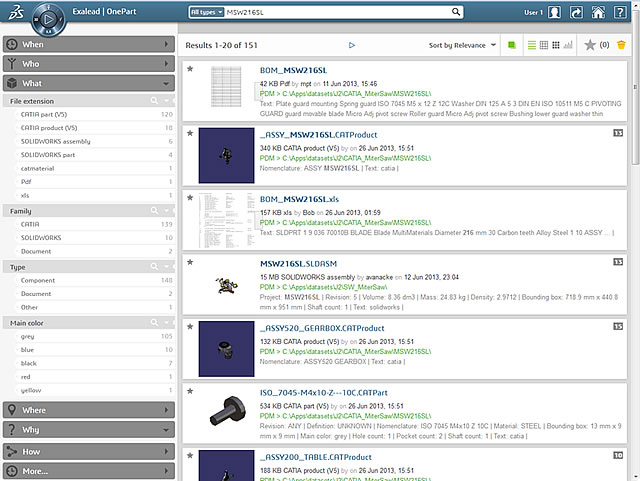Filter by CATIA part (V5) extension
This screenshot has height=481, width=640.
44,114
